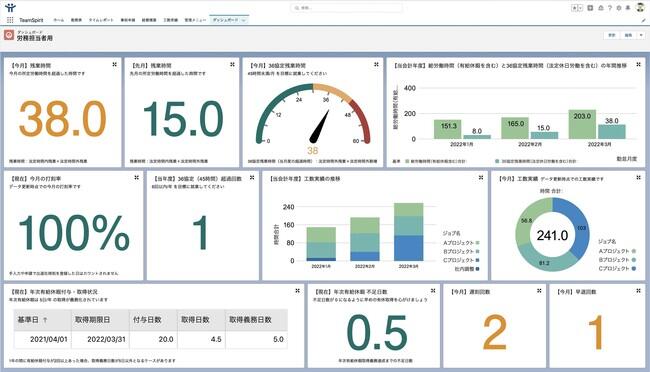Go to the ホーム tab
This screenshot has height=372, width=650.
pos(59,20)
